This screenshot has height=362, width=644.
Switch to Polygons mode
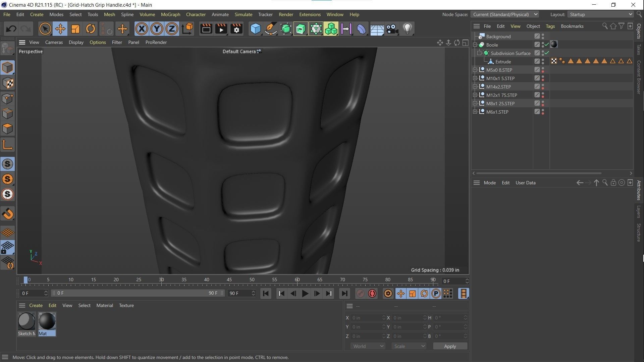(x=7, y=129)
